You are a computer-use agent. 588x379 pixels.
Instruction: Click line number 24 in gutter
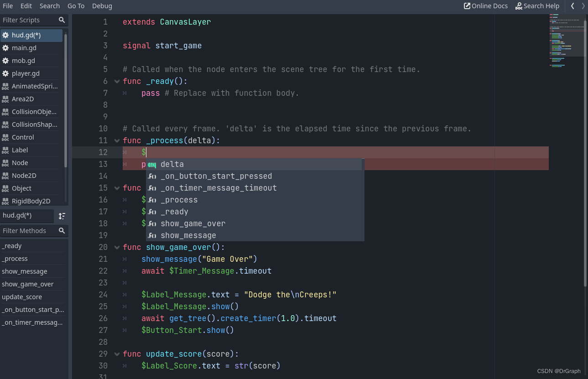(103, 295)
